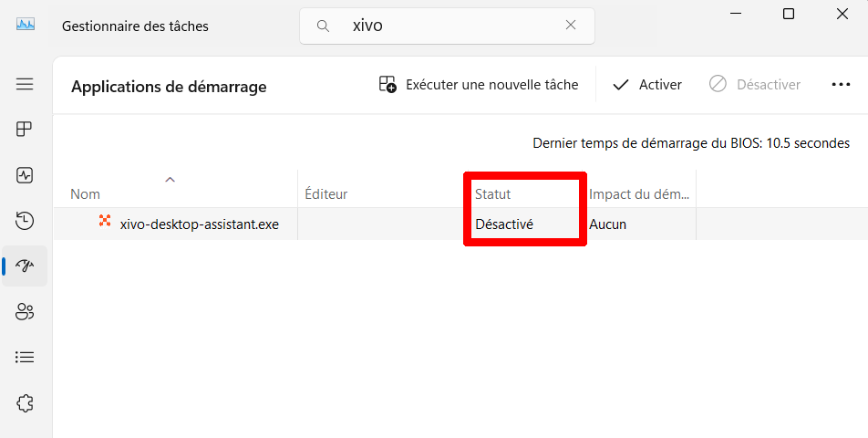This screenshot has height=438, width=868.
Task: Select the xivo-desktop-assistant.exe row
Action: pos(199,224)
